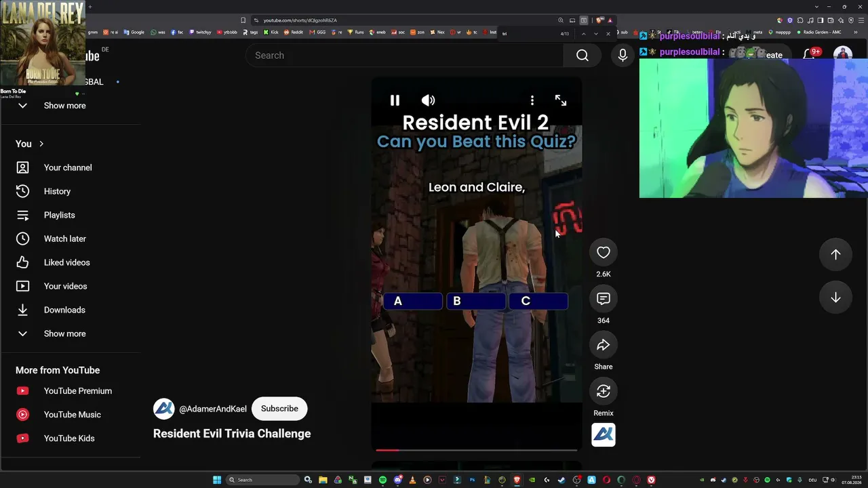Open Discord from the taskbar
Viewport: 868px width, 488px height.
pyautogui.click(x=397, y=480)
